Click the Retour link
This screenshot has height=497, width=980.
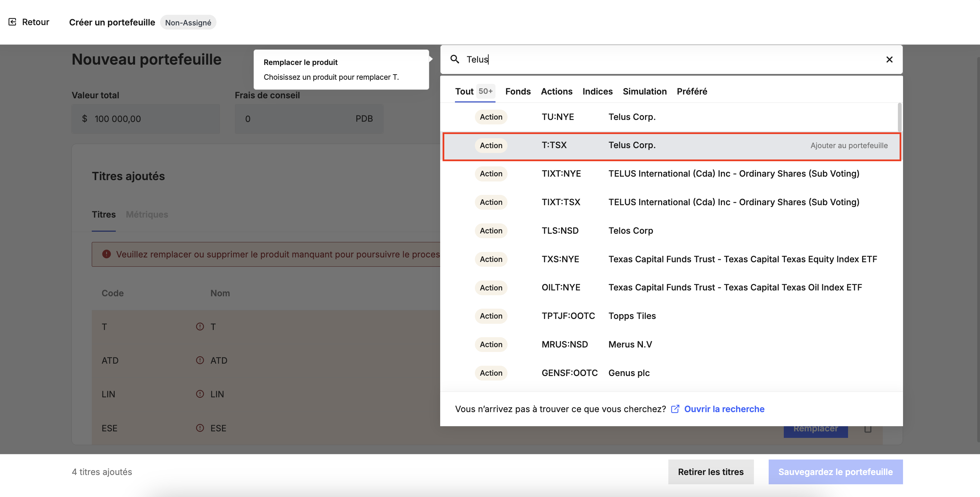35,22
